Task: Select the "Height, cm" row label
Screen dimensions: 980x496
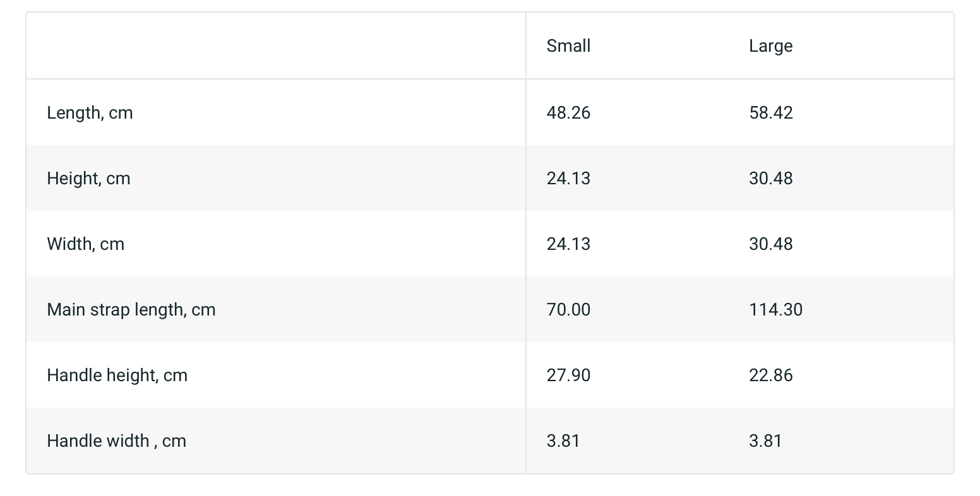Action: point(88,179)
